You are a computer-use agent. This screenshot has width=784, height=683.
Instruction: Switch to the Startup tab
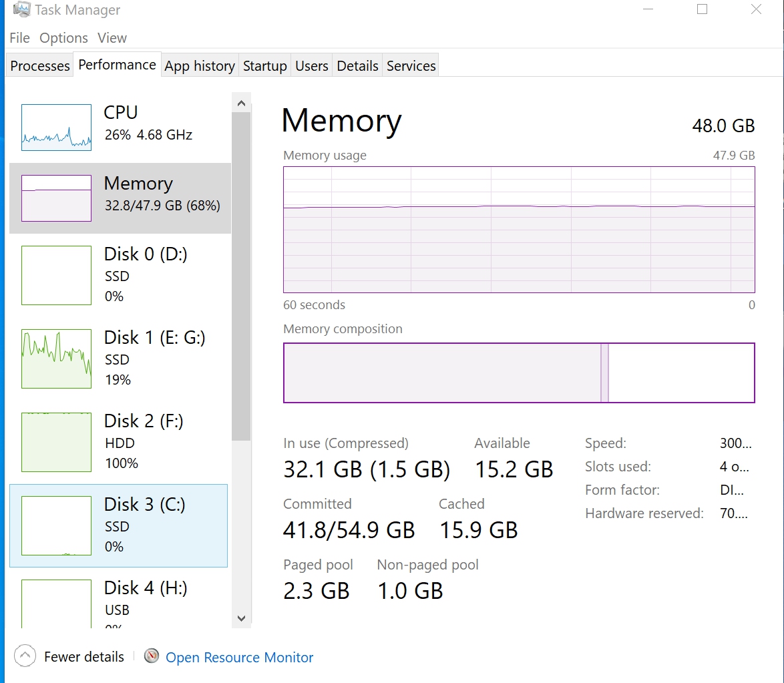(x=264, y=65)
